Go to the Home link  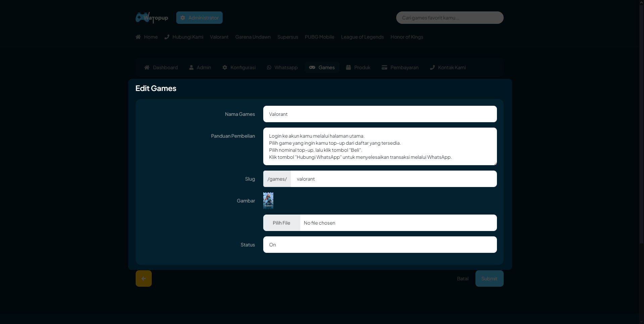(147, 37)
